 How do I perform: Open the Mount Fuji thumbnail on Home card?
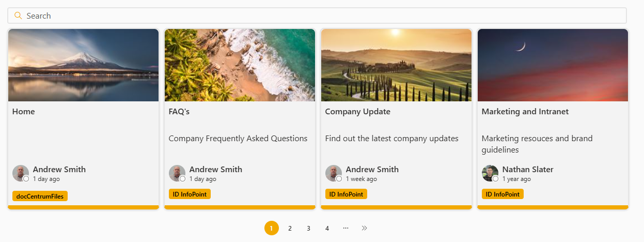pyautogui.click(x=83, y=65)
